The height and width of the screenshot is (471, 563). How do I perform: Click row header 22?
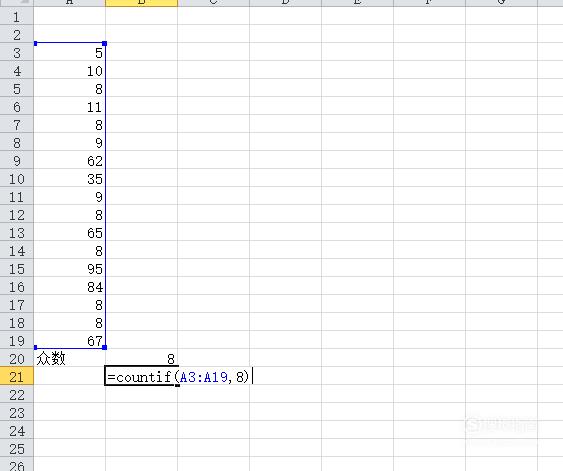click(17, 394)
